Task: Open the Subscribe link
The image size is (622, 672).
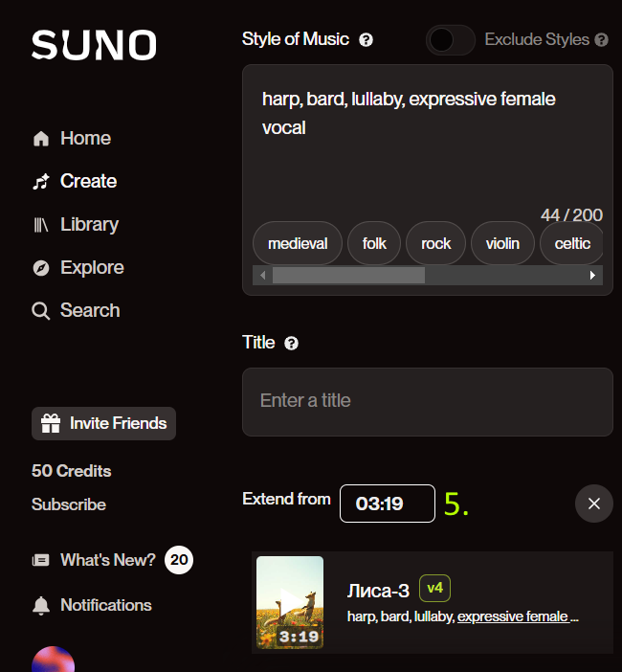Action: coord(69,504)
